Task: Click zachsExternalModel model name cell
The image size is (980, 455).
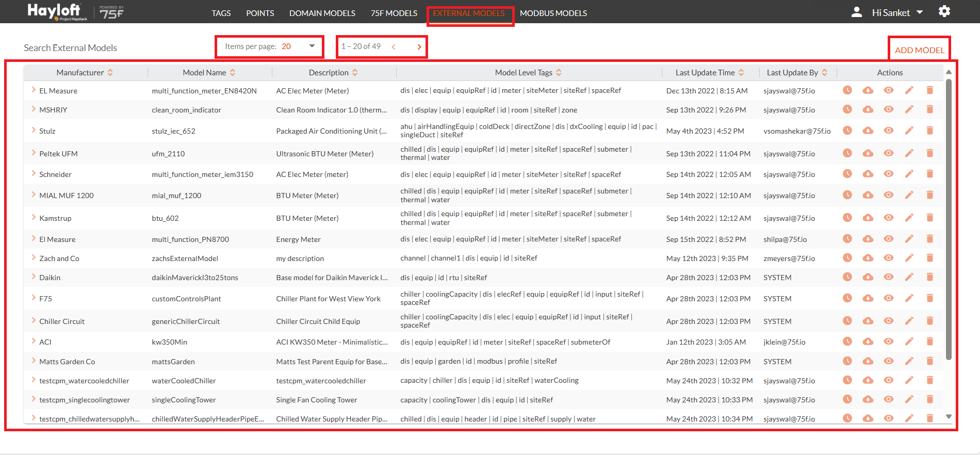Action: pyautogui.click(x=185, y=258)
